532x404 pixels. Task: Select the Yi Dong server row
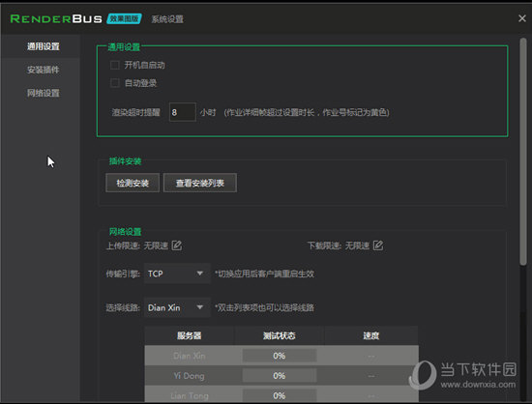(x=281, y=376)
